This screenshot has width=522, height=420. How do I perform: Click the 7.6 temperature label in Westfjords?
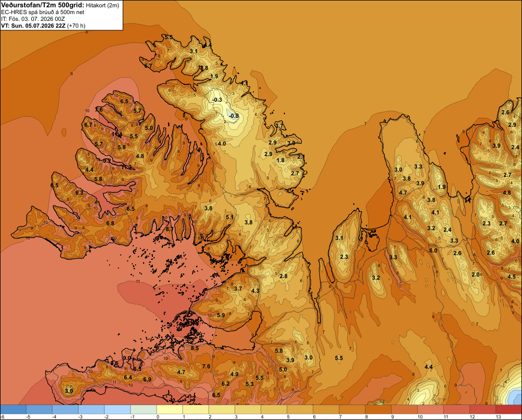point(99,110)
